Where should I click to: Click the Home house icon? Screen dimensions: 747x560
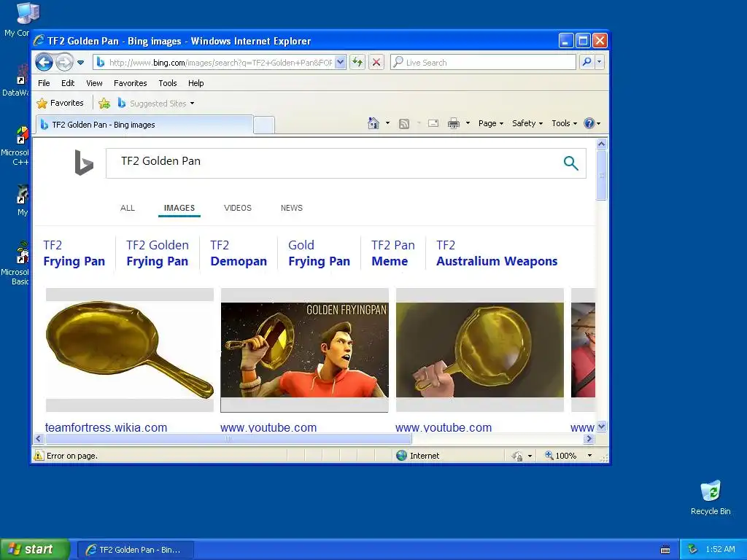tap(373, 123)
